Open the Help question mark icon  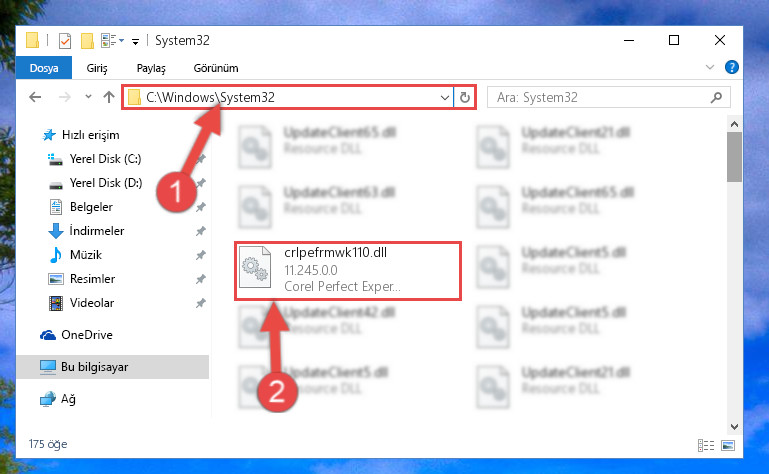731,67
